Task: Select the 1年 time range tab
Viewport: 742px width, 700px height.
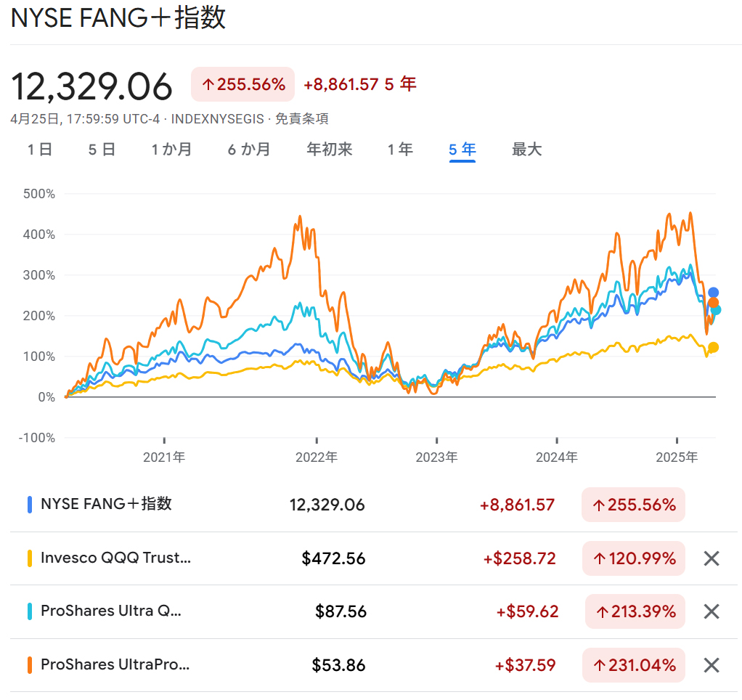Action: click(x=400, y=150)
